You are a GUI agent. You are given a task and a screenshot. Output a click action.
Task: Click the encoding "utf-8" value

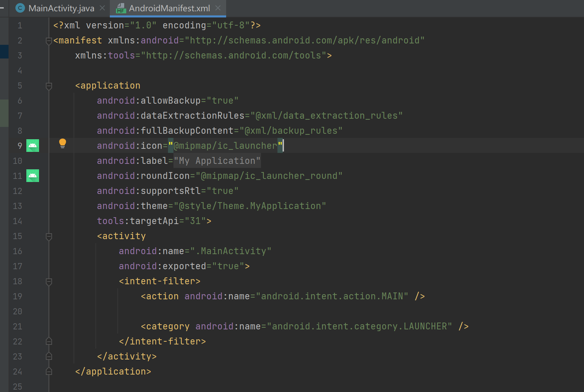(231, 25)
